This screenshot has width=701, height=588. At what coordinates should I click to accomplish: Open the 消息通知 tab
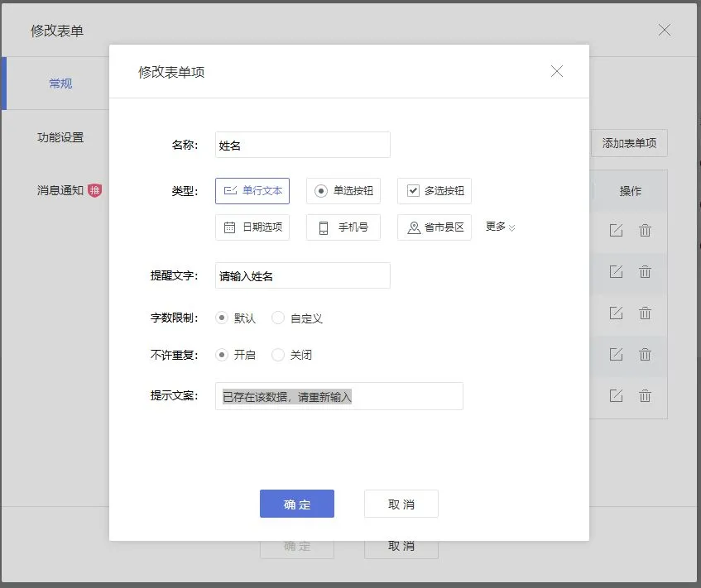[60, 190]
